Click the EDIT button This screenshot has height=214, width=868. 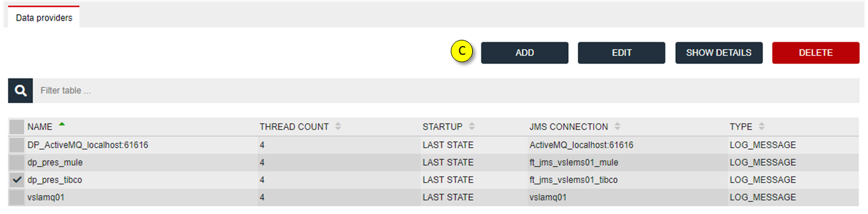tap(622, 52)
